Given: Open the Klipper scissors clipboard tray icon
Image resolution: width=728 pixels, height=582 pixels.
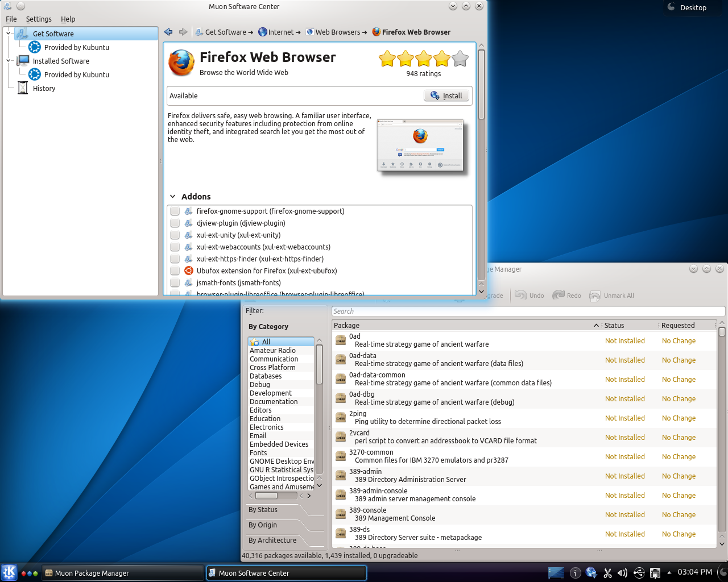Looking at the screenshot, I should (607, 573).
